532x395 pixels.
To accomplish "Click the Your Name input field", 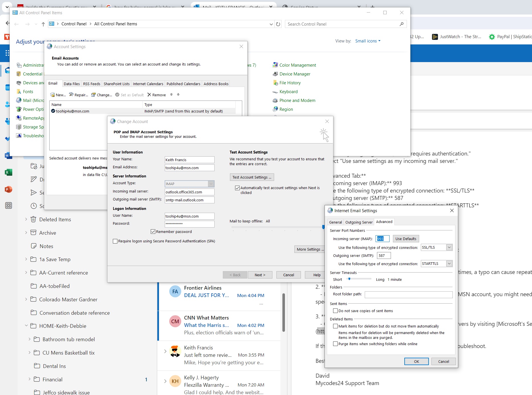I will pos(189,160).
